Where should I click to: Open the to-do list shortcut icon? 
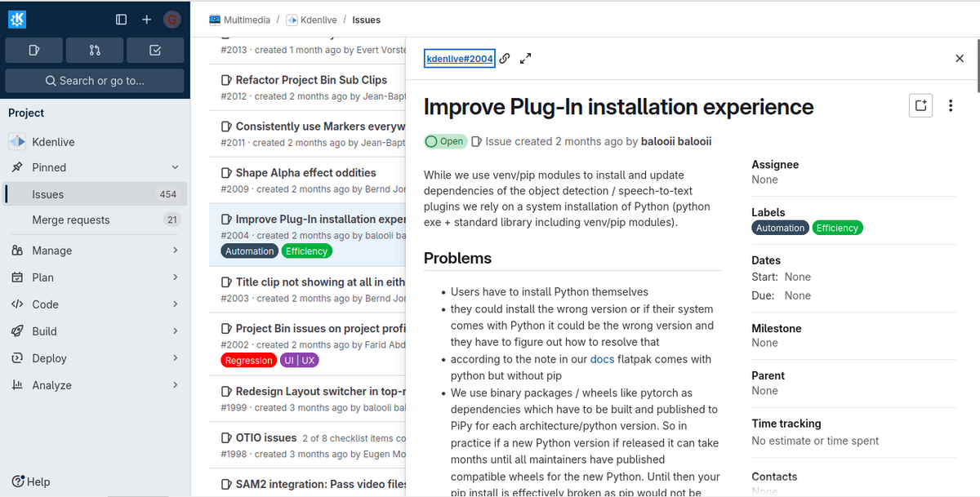[155, 51]
